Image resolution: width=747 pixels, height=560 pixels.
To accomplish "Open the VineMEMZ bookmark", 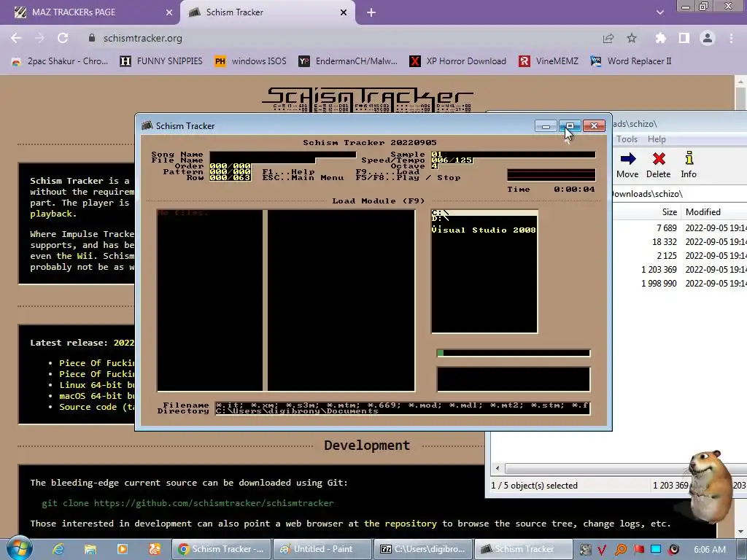I will click(x=549, y=61).
